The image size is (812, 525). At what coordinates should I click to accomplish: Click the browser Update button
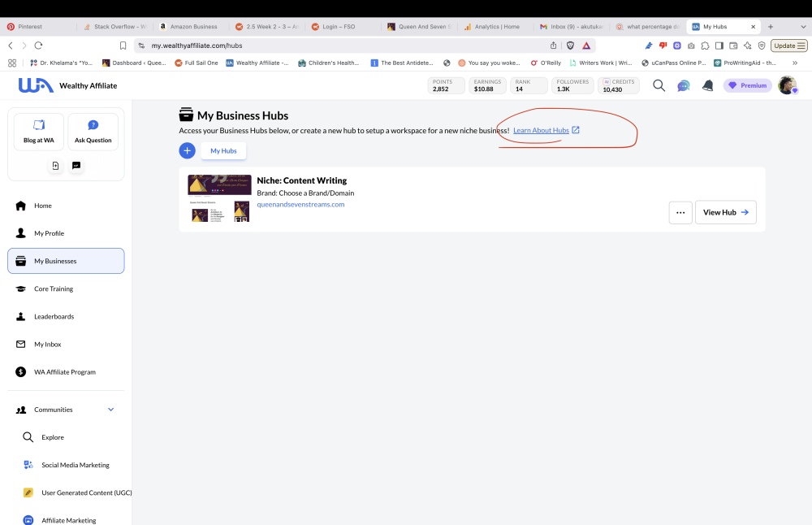(x=789, y=46)
